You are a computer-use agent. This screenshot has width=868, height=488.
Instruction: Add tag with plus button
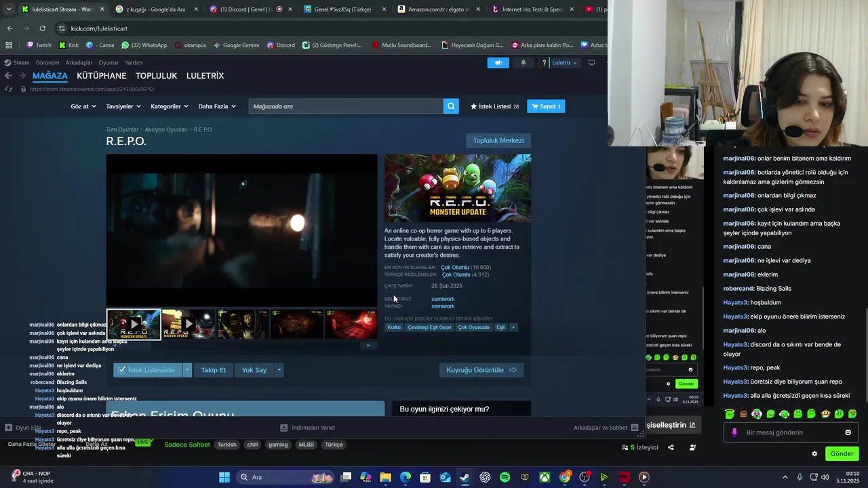(x=513, y=327)
